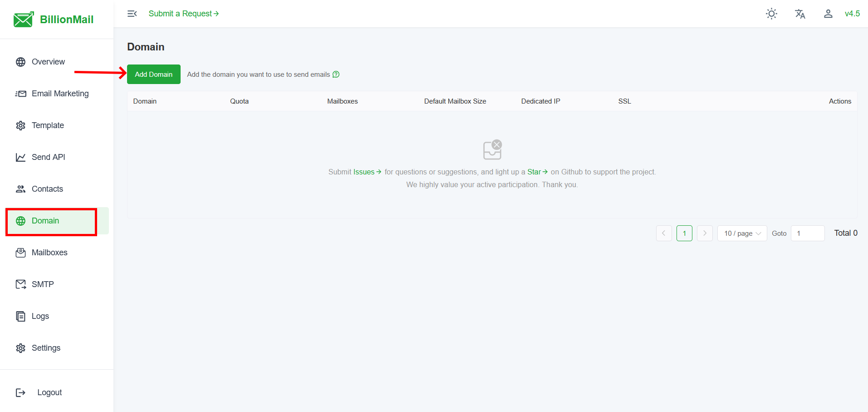The width and height of the screenshot is (868, 412).
Task: Click the Star link for Github
Action: 537,172
